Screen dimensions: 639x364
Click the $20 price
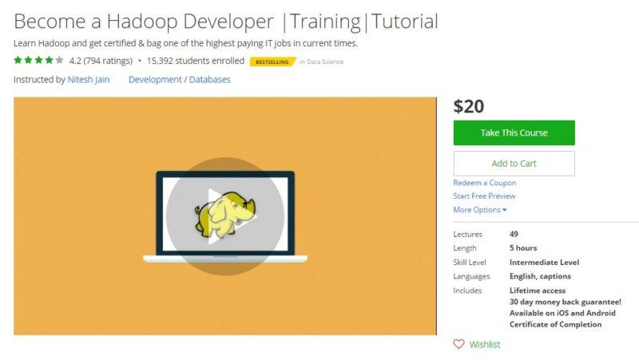pos(469,106)
